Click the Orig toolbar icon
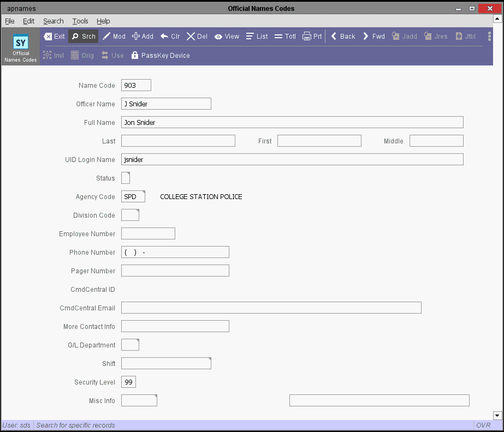The height and width of the screenshot is (432, 504). click(82, 55)
